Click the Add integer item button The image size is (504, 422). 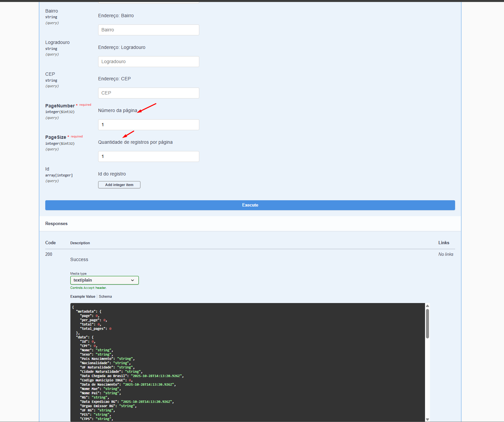point(119,185)
